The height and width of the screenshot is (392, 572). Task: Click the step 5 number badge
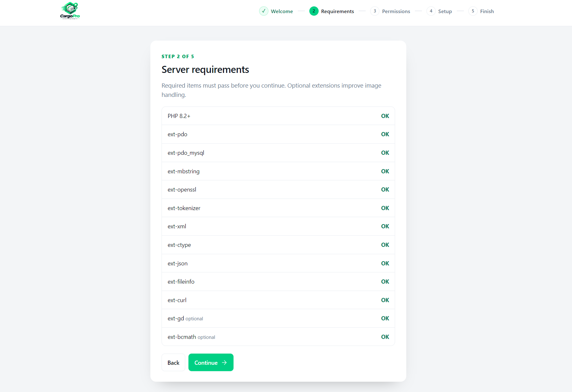click(x=473, y=11)
